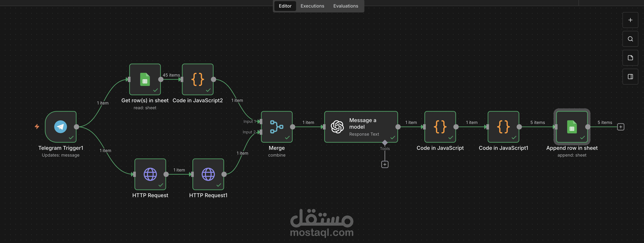Select the Append row in sheet node
Image resolution: width=644 pixels, height=243 pixels.
572,127
